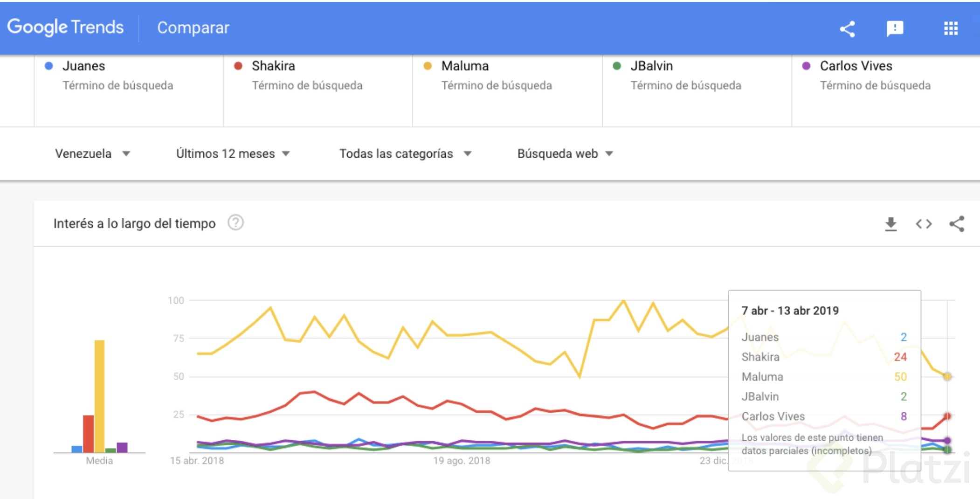Screen dimensions: 980x499
Task: Click the Comparar header label
Action: [x=193, y=28]
